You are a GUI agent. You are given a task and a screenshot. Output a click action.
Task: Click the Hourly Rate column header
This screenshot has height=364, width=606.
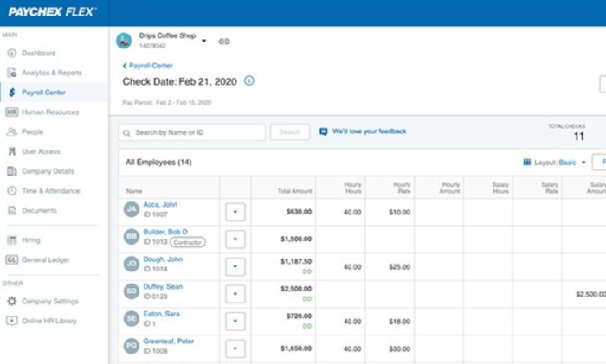402,188
